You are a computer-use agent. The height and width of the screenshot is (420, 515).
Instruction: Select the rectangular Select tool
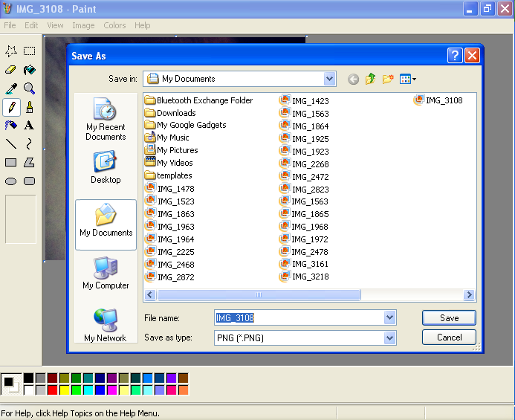(x=29, y=51)
